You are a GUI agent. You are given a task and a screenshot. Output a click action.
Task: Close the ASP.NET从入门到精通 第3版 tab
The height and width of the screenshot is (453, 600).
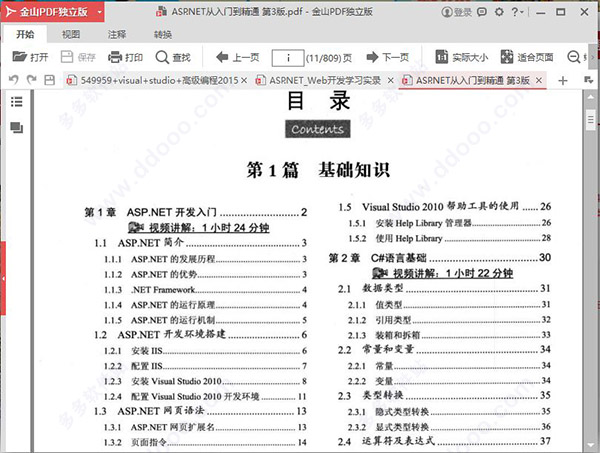[539, 80]
